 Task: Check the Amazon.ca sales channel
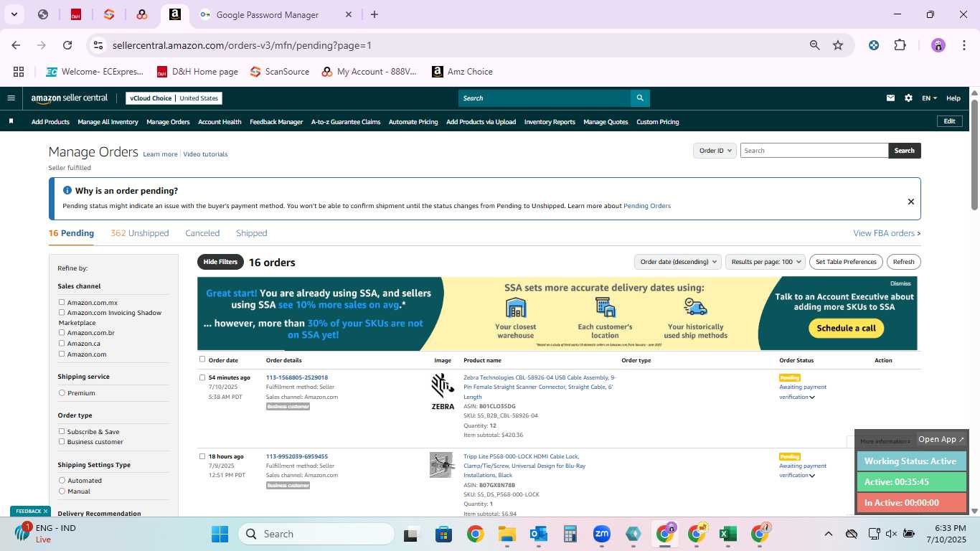[62, 344]
